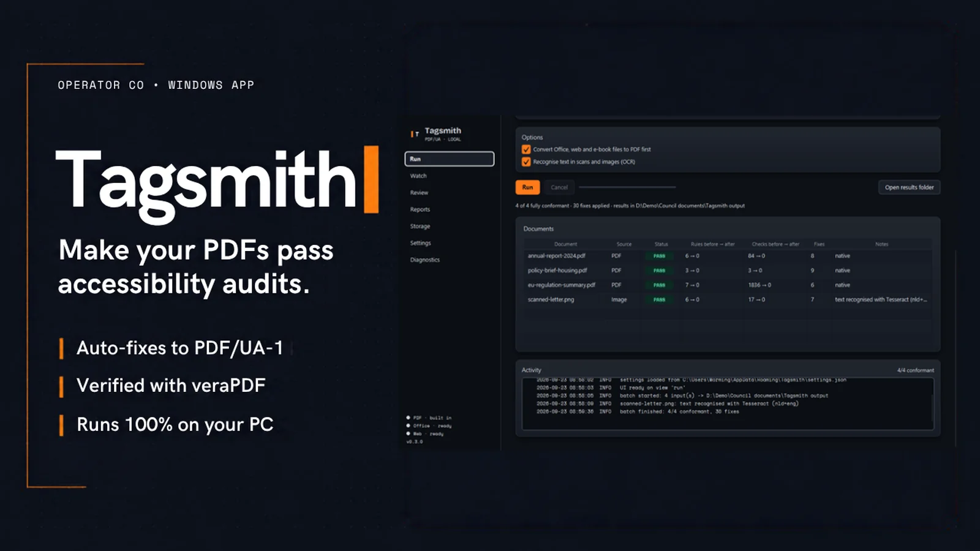This screenshot has width=980, height=551.
Task: Sort by the Document column header
Action: click(565, 244)
